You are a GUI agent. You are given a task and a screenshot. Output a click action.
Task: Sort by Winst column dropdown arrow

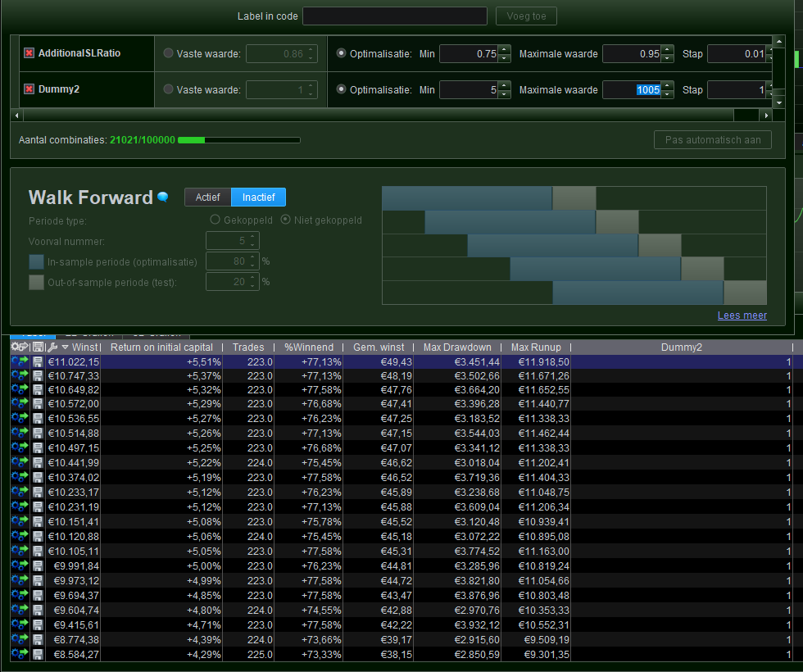[65, 347]
